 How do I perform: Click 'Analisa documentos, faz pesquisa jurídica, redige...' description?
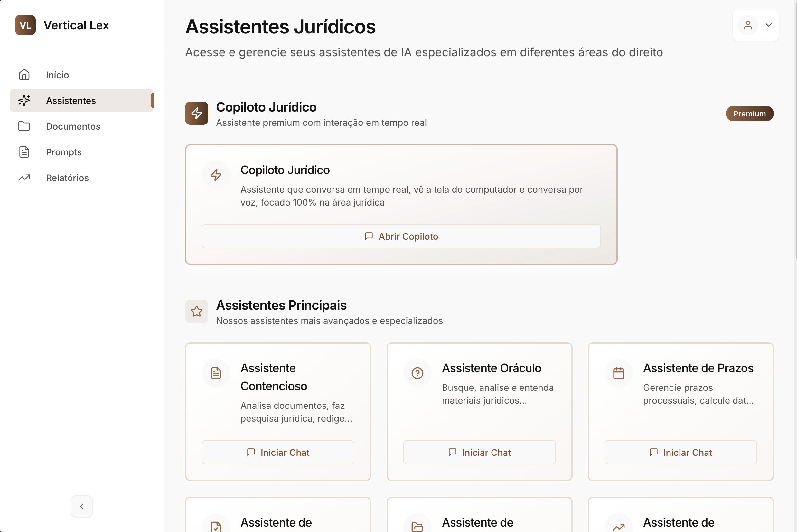click(x=296, y=412)
